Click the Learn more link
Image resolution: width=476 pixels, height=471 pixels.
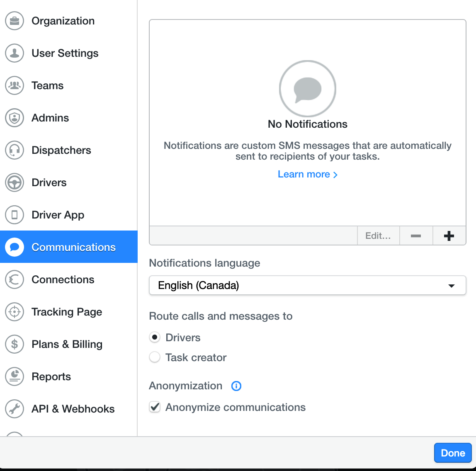307,174
